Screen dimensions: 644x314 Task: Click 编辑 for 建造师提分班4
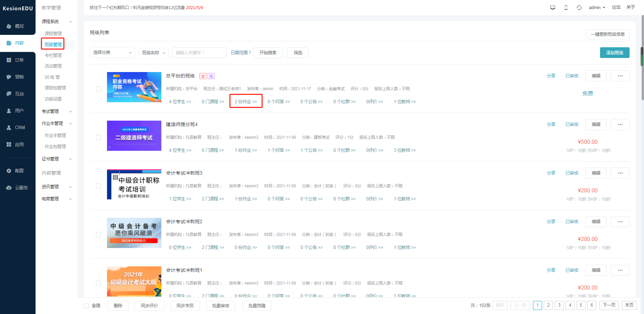tap(596, 124)
